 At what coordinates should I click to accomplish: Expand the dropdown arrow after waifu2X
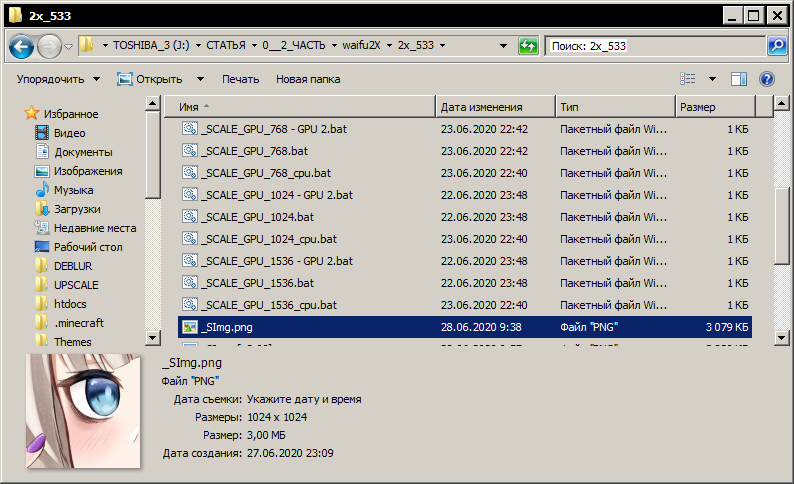coord(389,46)
